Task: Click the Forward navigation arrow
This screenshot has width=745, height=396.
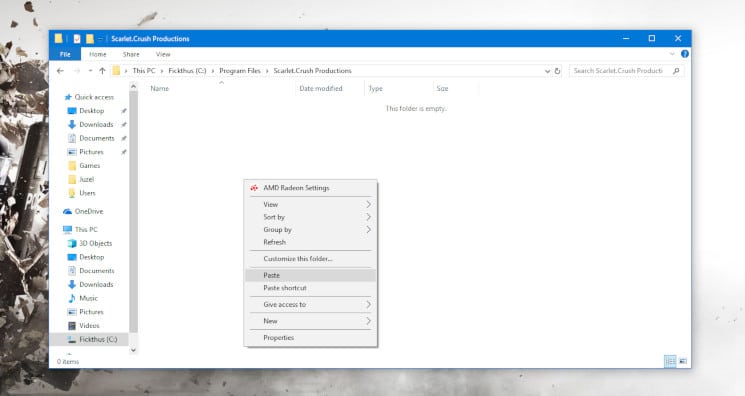Action: (x=76, y=71)
